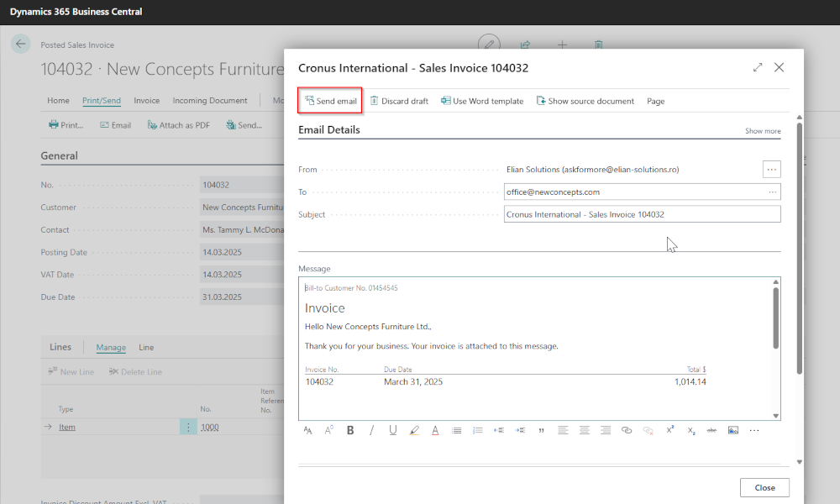Insert a hyperlink

tap(627, 430)
